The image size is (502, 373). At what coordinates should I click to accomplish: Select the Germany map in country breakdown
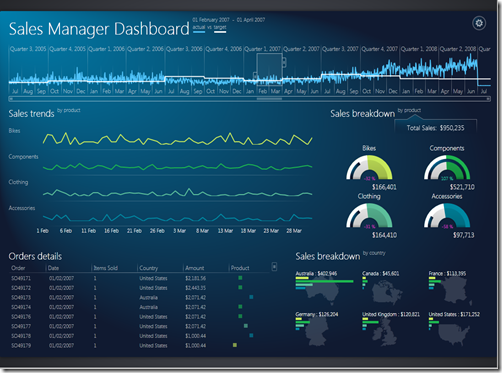pyautogui.click(x=317, y=331)
